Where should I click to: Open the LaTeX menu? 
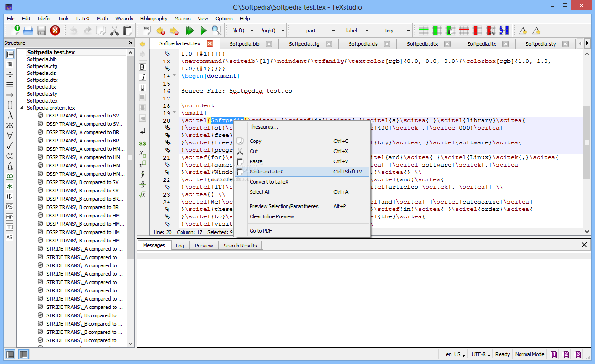(x=83, y=19)
